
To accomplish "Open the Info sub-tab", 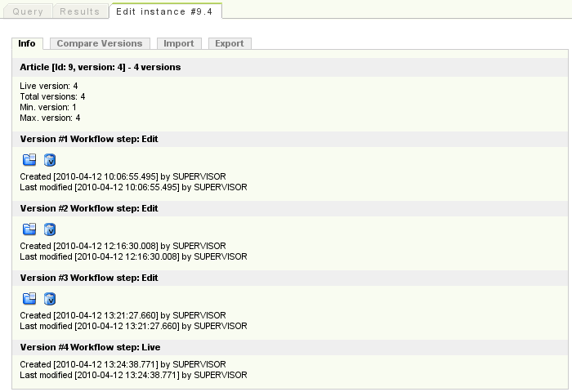I will (27, 43).
